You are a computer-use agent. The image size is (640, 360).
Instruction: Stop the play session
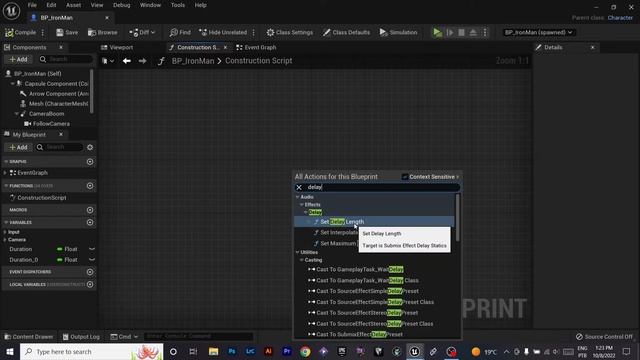pyautogui.click(x=461, y=32)
